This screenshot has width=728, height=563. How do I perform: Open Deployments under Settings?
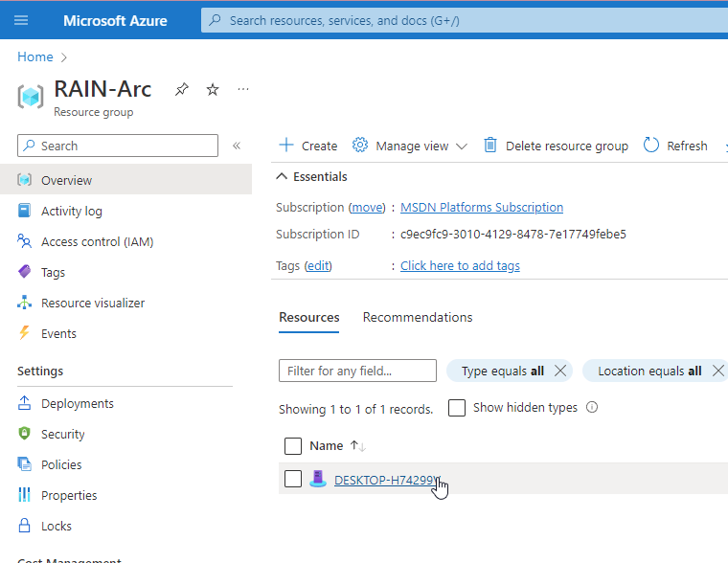[x=78, y=404]
